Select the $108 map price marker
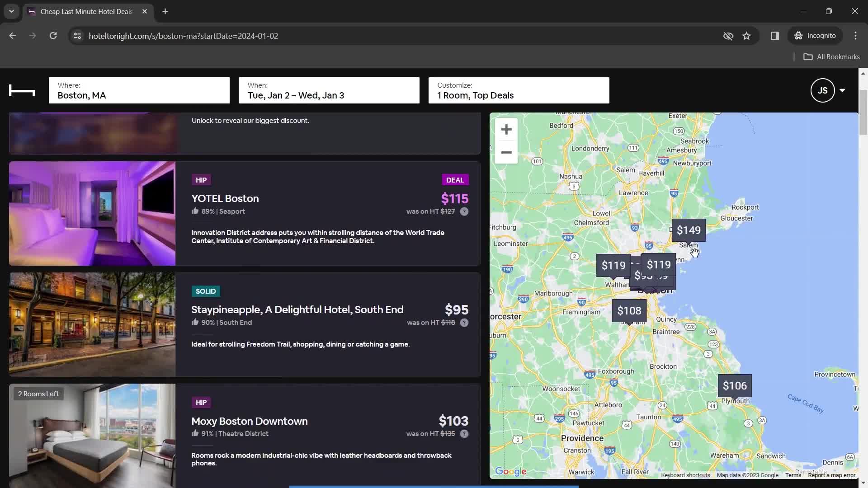868x488 pixels. [x=629, y=310]
